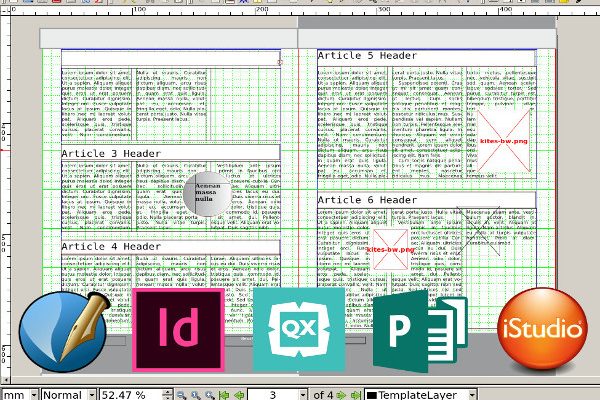
Task: Select the Article 4 Header frame
Action: pyautogui.click(x=171, y=246)
